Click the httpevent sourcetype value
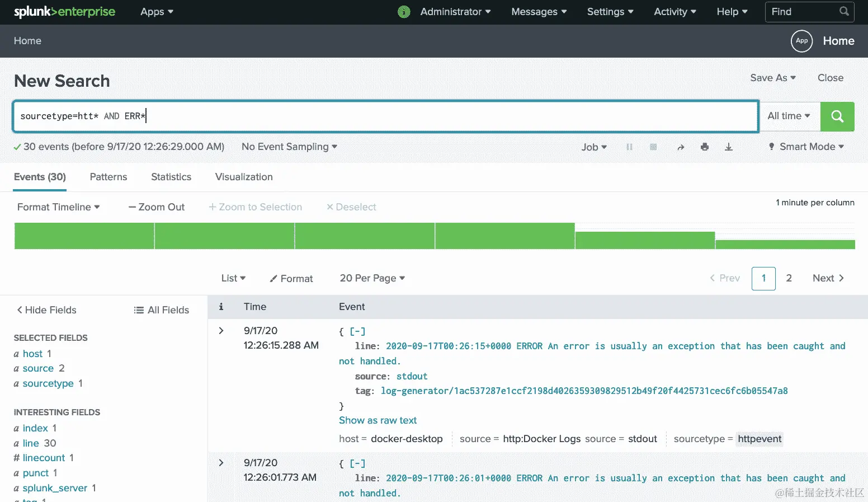The width and height of the screenshot is (868, 502). point(759,439)
